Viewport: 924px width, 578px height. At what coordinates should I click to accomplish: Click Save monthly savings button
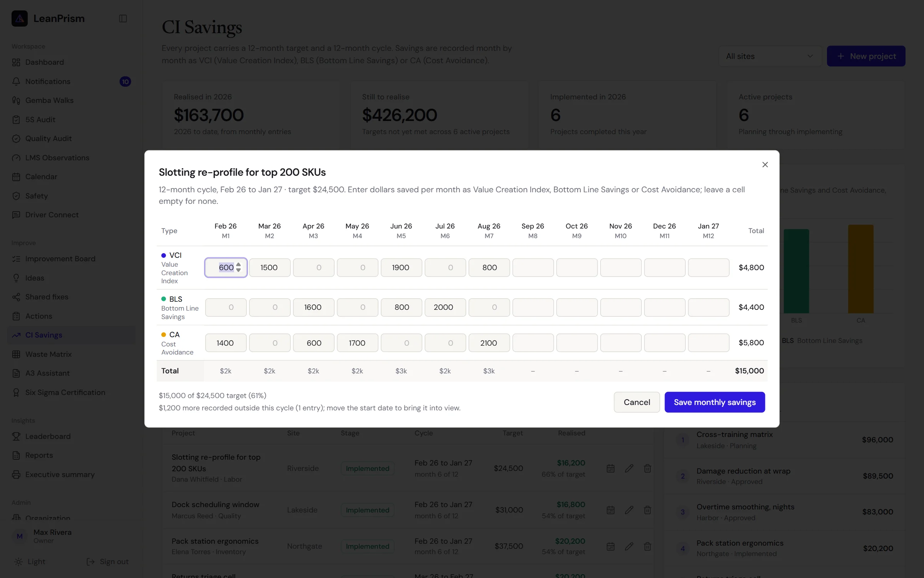pyautogui.click(x=715, y=402)
